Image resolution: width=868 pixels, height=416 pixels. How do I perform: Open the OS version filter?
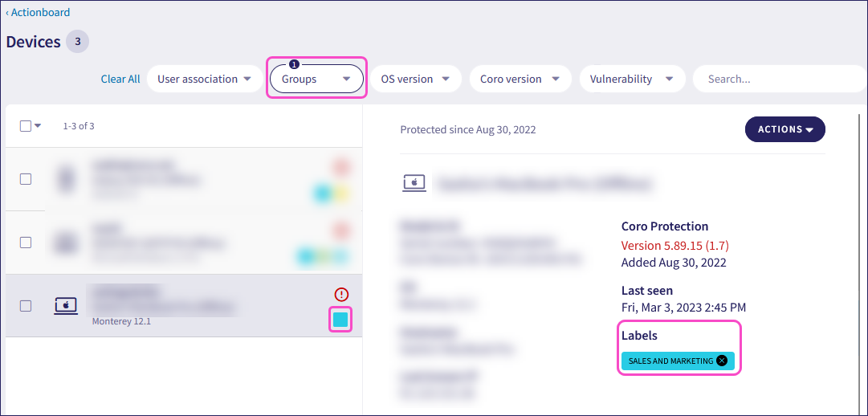tap(415, 79)
